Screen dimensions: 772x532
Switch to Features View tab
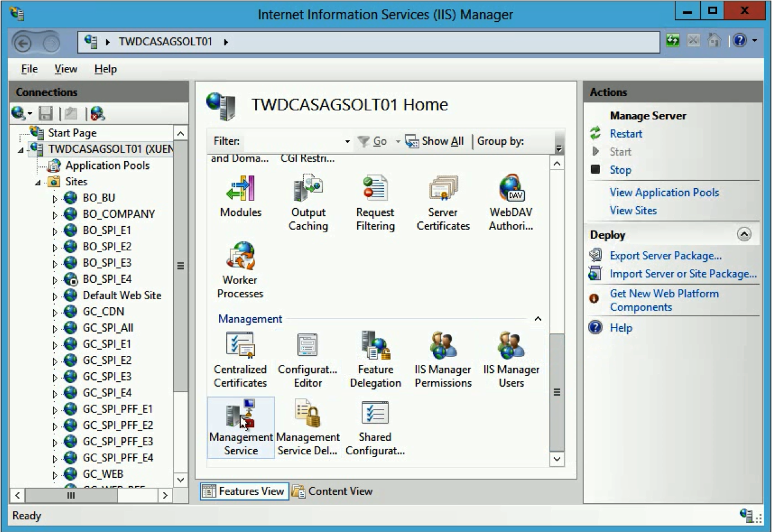244,491
